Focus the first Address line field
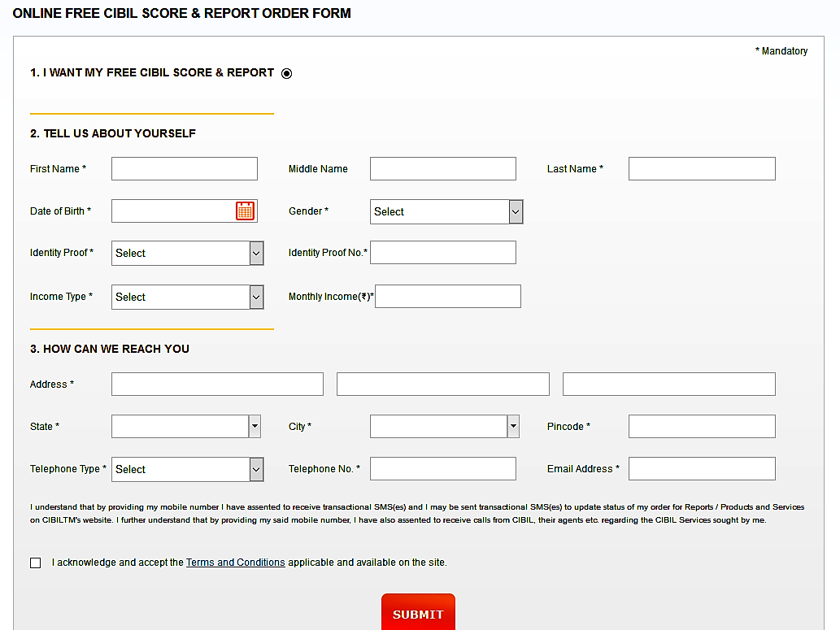 217,385
